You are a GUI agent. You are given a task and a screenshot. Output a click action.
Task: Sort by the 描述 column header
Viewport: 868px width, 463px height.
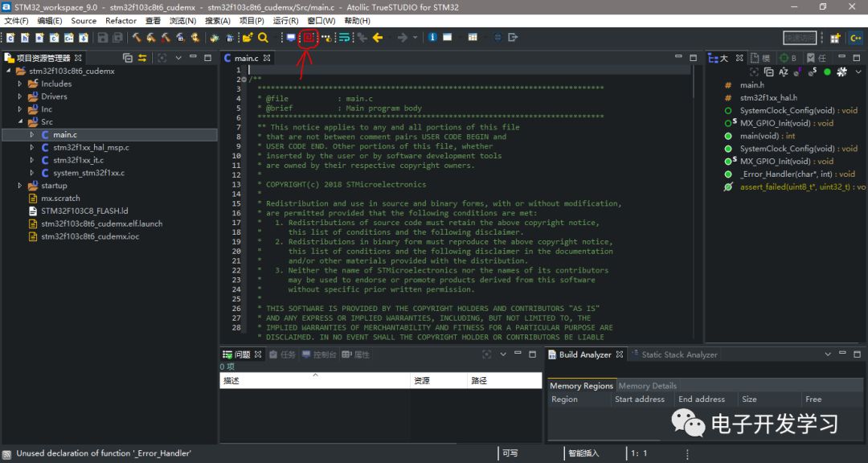pos(315,380)
